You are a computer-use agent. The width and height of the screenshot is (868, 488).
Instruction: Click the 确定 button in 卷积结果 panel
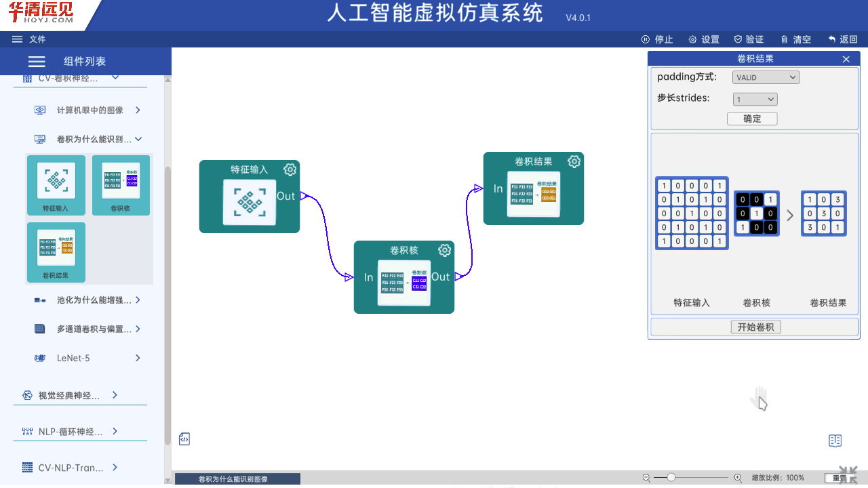point(752,119)
